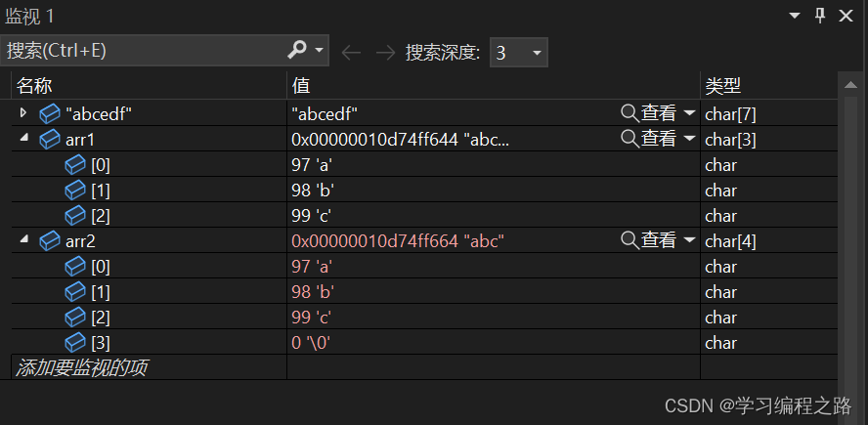Click the 添加要监视的项 add-watch field

149,367
